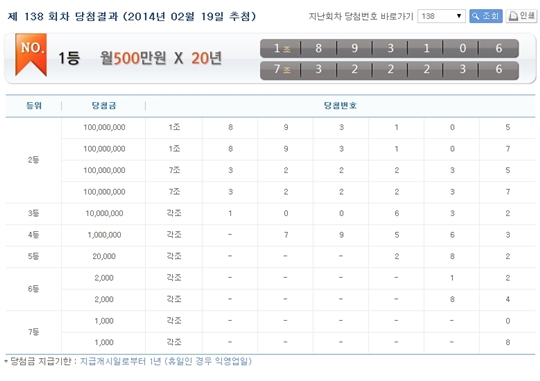Click the magnifier icon on the 조회 button

pos(476,16)
